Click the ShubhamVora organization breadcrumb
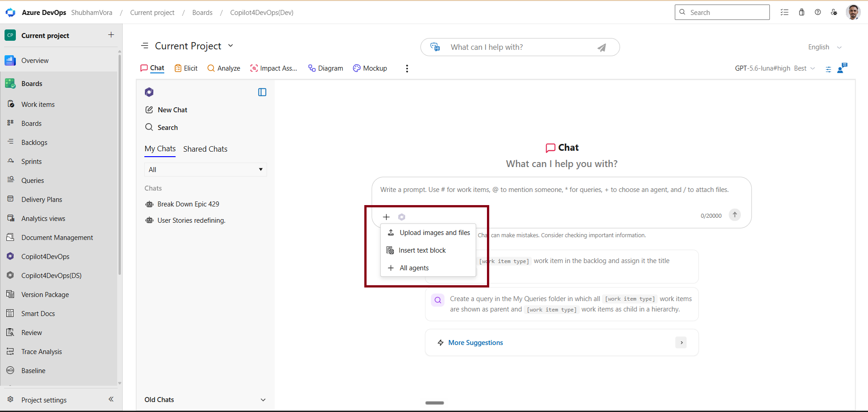The width and height of the screenshot is (868, 412). 91,13
